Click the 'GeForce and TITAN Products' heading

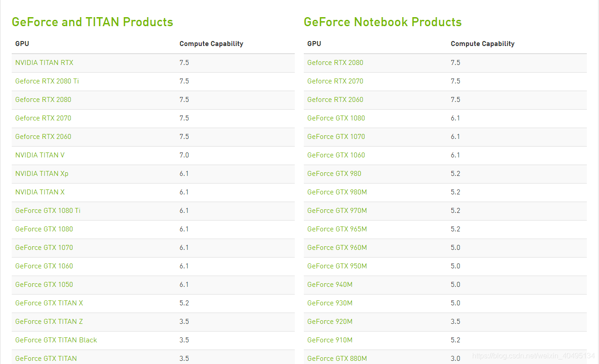point(93,22)
